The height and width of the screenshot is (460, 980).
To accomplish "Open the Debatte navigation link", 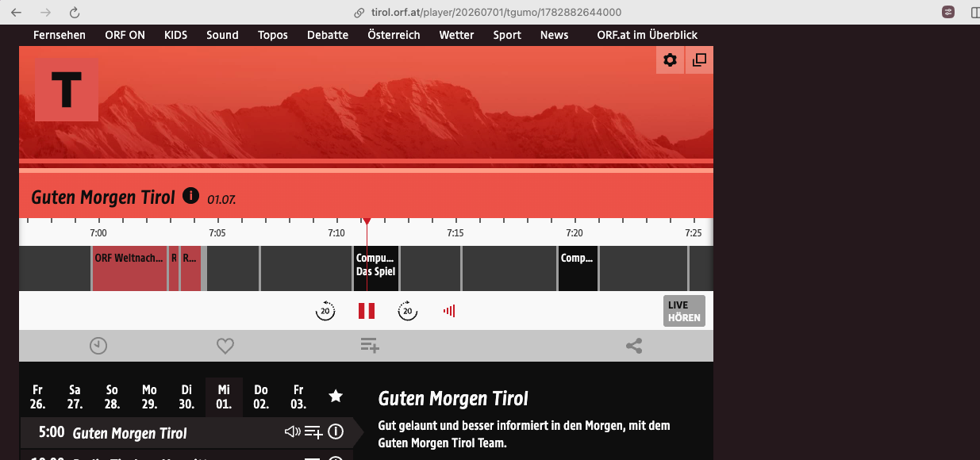I will [328, 35].
